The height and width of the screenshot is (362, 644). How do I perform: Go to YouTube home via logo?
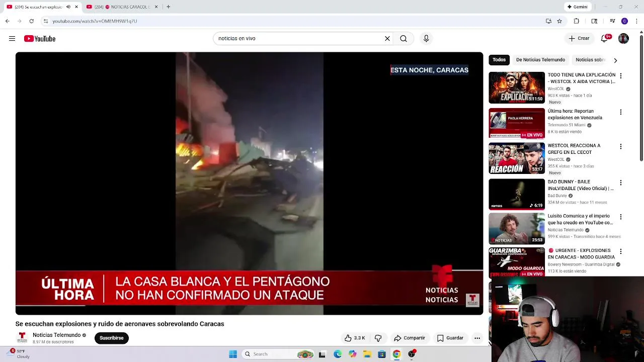coord(40,39)
